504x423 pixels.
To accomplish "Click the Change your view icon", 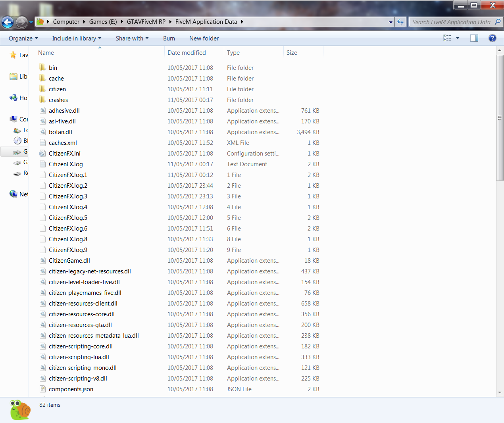I will [447, 38].
